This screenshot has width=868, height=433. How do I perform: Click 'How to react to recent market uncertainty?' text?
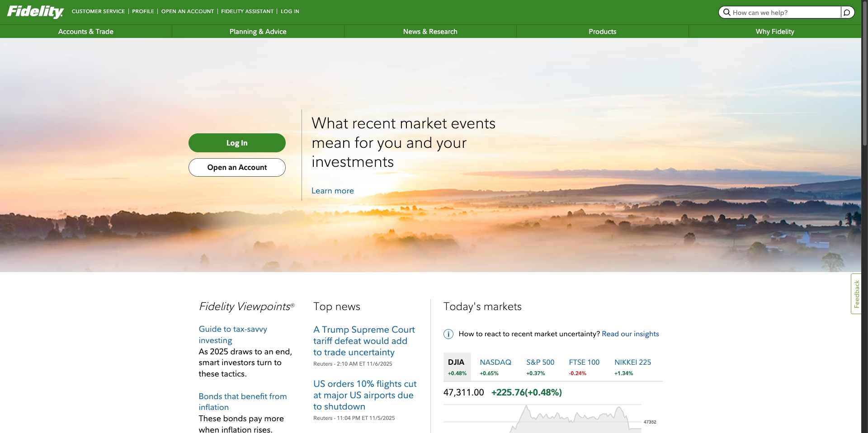pos(529,334)
